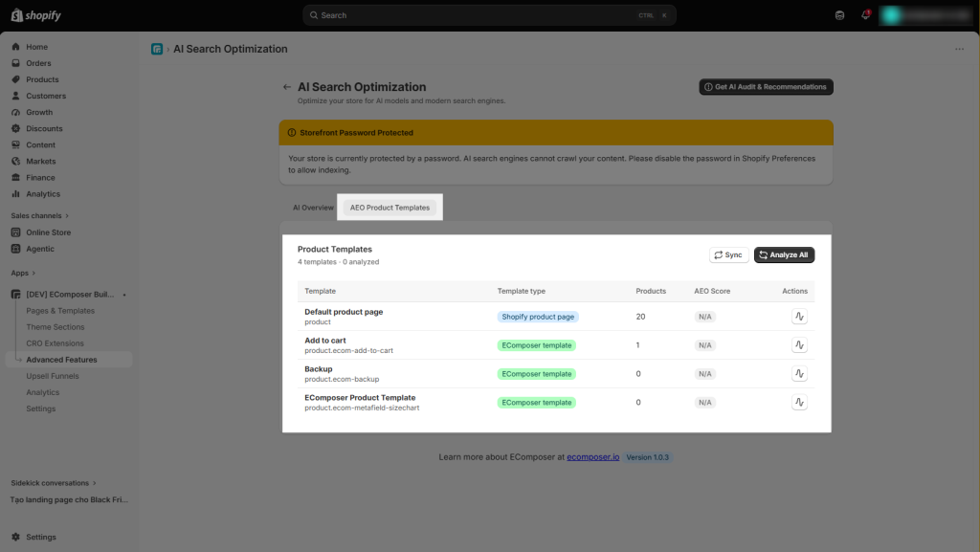Click Shopify product page type badge

point(538,317)
